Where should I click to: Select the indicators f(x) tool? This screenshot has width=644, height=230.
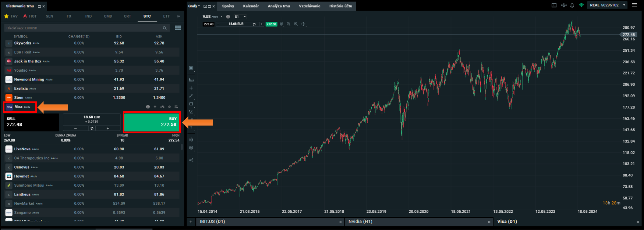pyautogui.click(x=191, y=80)
